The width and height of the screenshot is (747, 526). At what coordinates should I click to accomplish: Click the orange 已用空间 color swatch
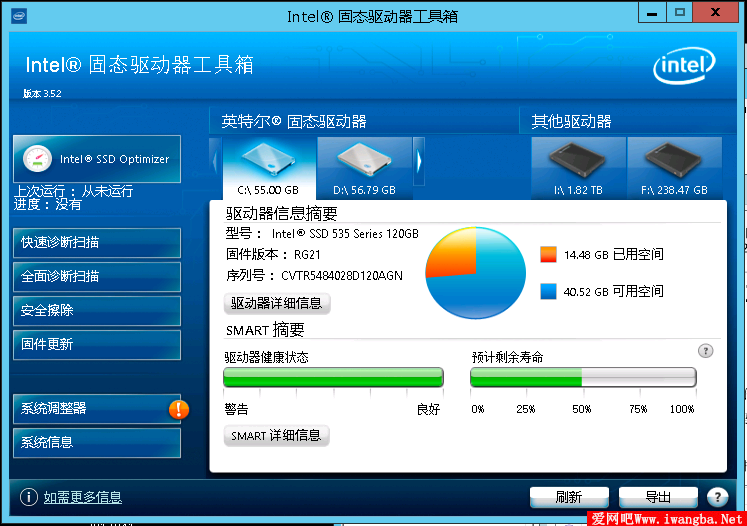548,254
